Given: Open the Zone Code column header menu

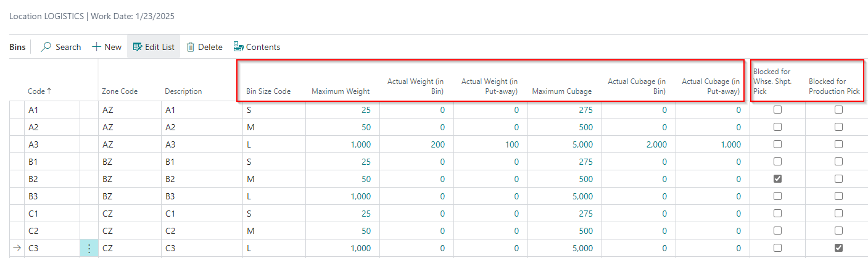Looking at the screenshot, I should (x=120, y=91).
